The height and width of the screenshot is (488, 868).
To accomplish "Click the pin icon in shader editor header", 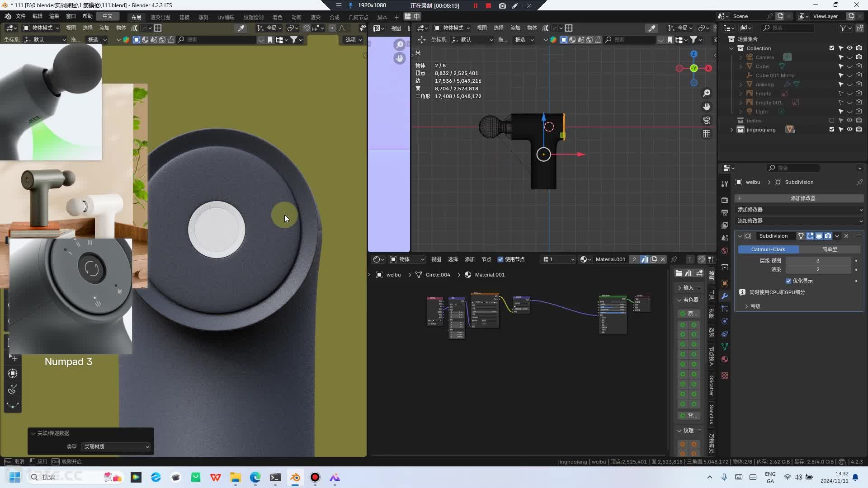I will 674,259.
